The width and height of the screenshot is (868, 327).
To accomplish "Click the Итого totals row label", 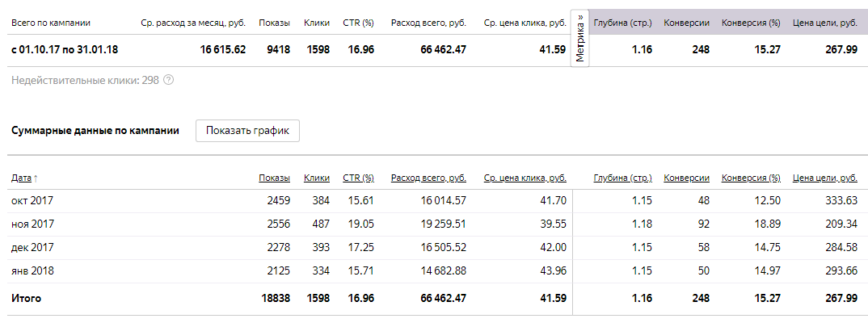I will click(26, 299).
